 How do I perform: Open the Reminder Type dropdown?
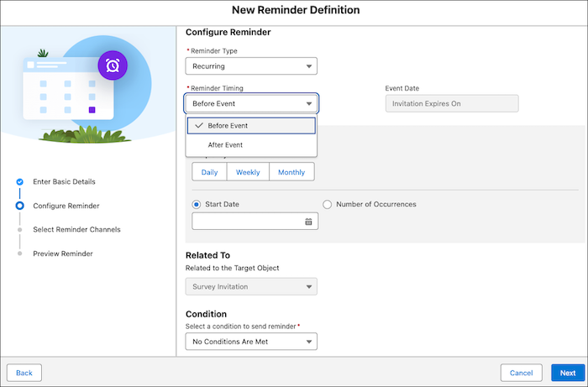251,66
